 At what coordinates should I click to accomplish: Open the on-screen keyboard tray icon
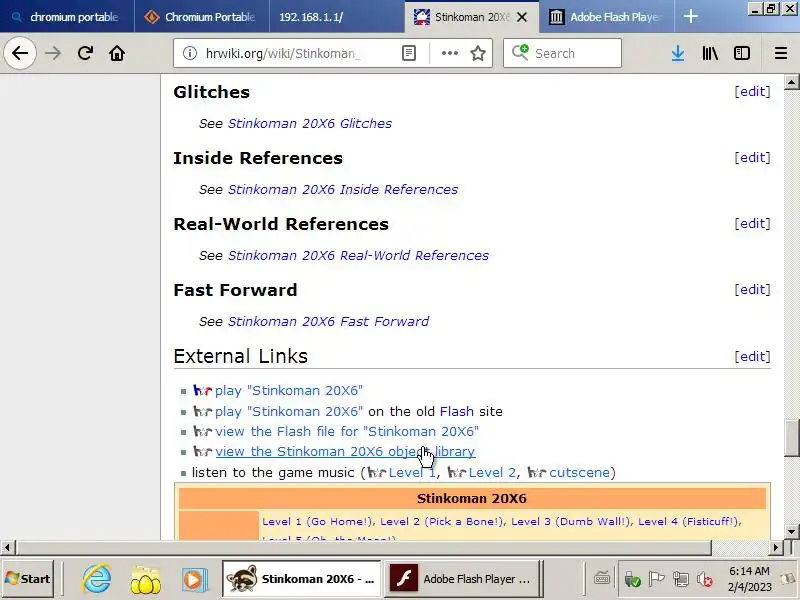pos(602,578)
